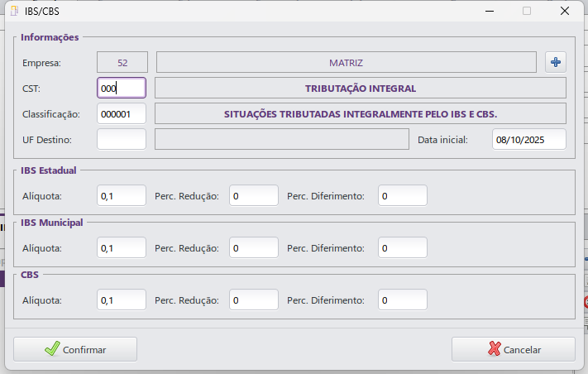
Task: Select IBS Municipal Perc. Redução field
Action: (254, 248)
